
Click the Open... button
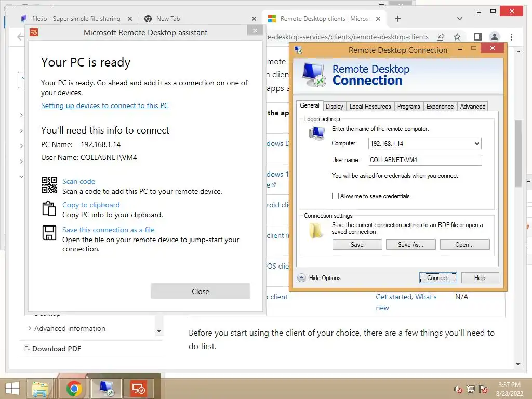[x=464, y=245]
